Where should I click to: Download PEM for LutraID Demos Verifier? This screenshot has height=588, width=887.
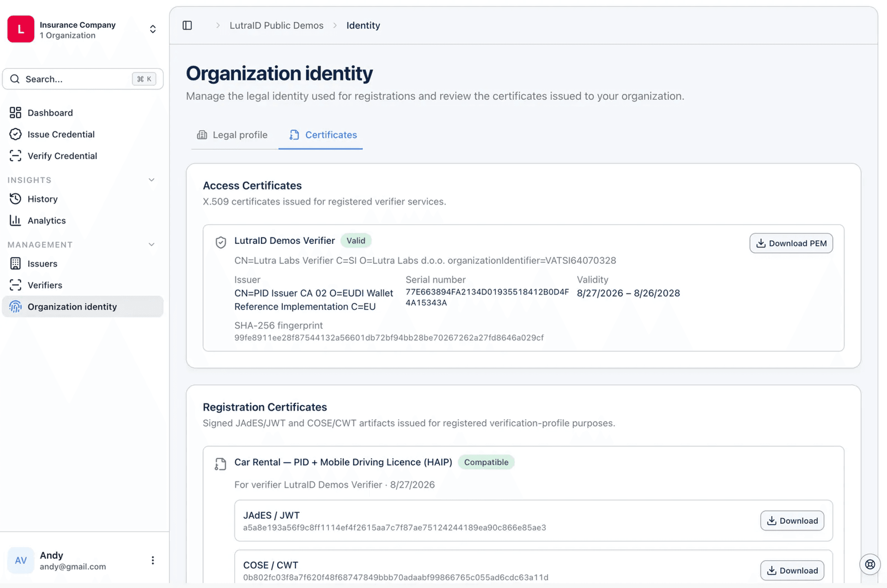[791, 243]
